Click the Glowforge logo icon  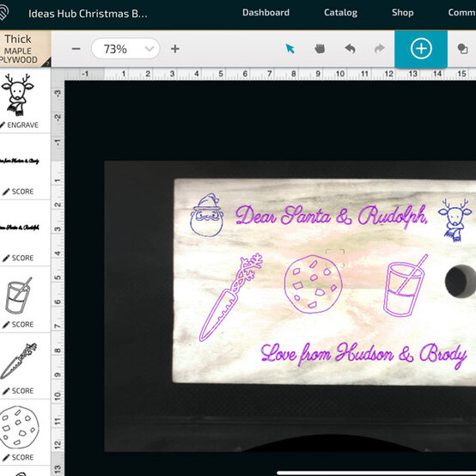(x=3, y=13)
